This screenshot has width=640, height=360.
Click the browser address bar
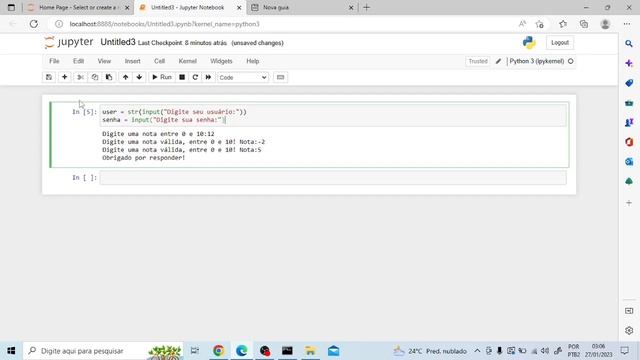tap(286, 24)
